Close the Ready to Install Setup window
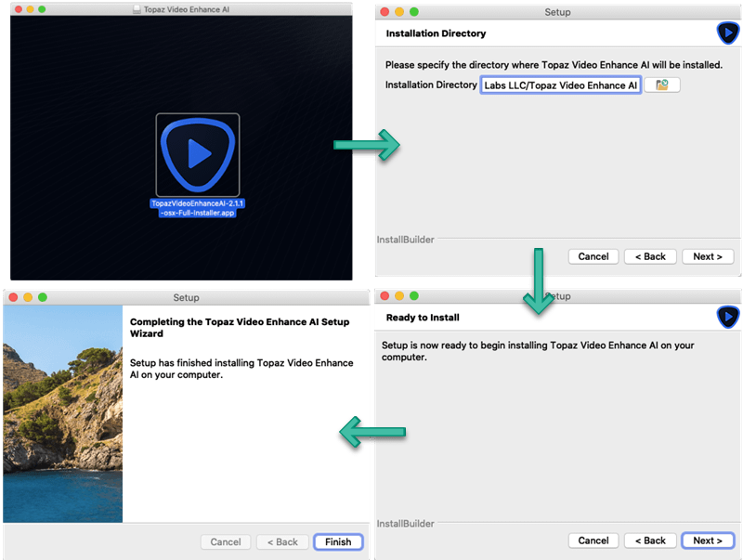 pyautogui.click(x=385, y=295)
